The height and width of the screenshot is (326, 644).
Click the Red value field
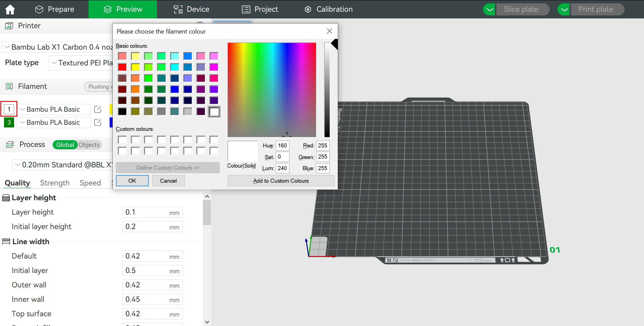click(323, 146)
